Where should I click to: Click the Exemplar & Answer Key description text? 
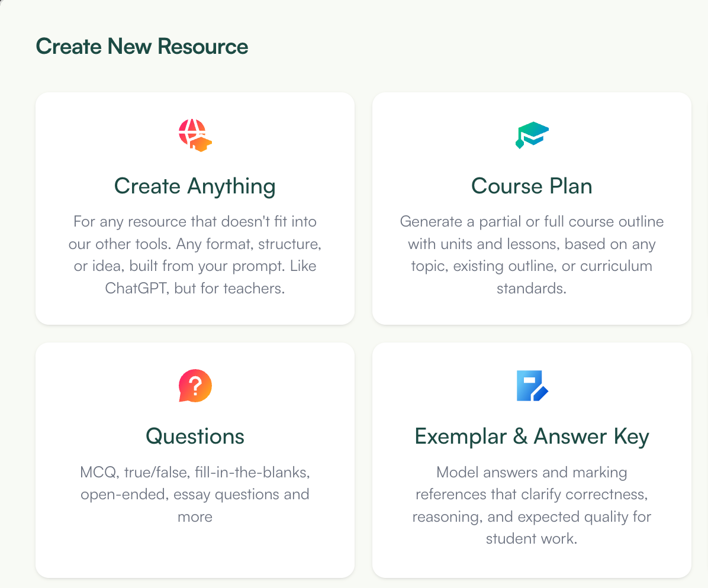click(x=531, y=505)
